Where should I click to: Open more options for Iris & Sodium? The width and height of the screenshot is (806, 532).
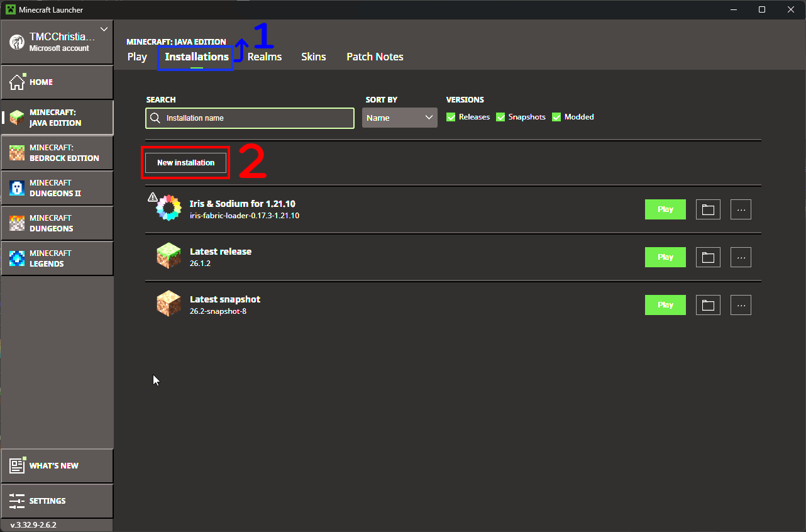741,209
